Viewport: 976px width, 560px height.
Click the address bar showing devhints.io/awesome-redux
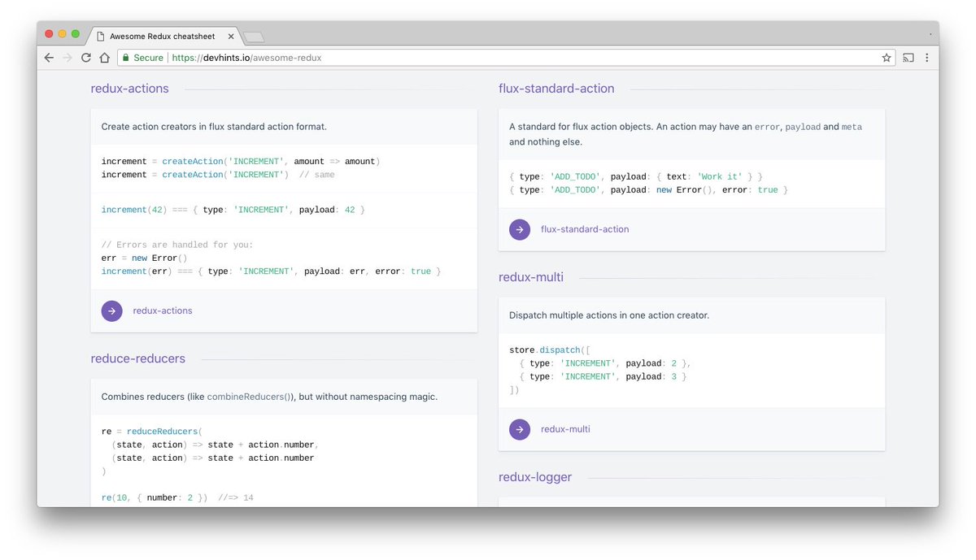tap(506, 58)
